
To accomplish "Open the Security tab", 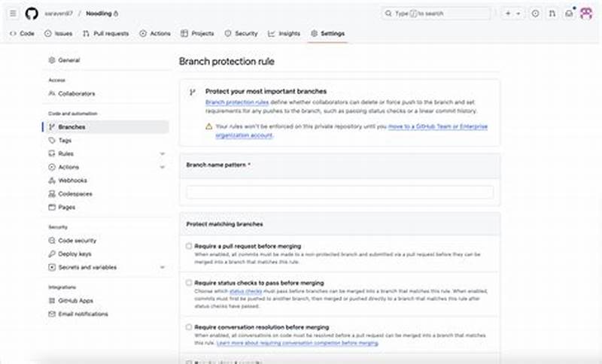I will pos(241,33).
